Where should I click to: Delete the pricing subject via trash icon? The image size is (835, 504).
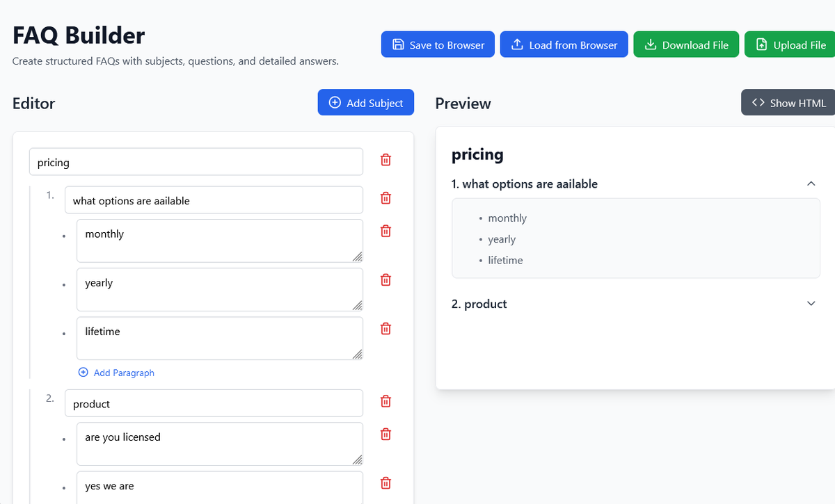(x=385, y=160)
